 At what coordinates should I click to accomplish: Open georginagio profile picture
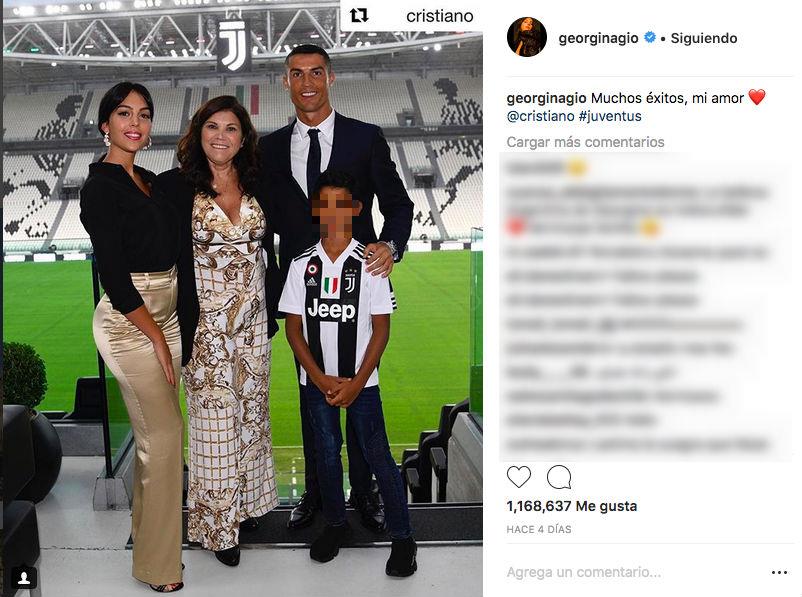tap(526, 37)
